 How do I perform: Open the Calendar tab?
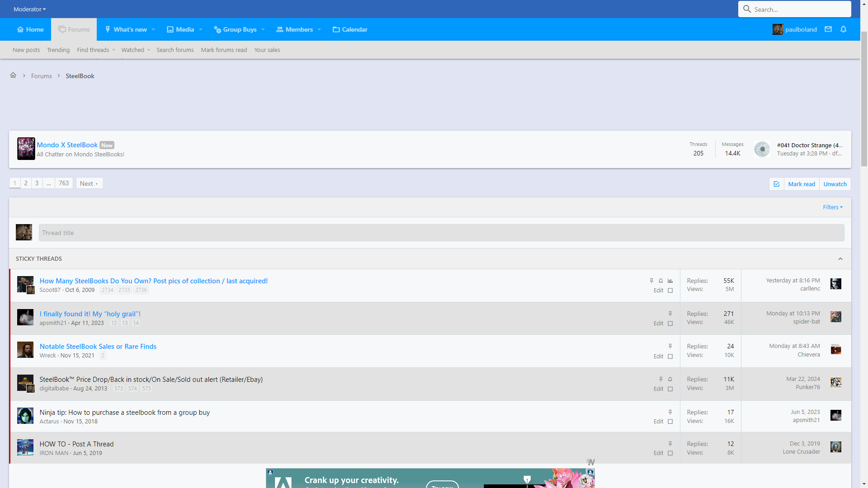click(350, 29)
